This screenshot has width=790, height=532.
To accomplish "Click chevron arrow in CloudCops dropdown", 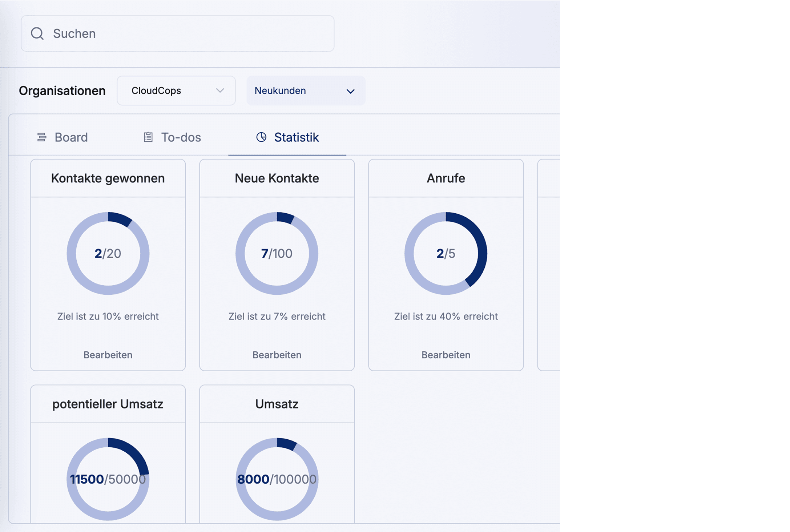I will (x=220, y=90).
